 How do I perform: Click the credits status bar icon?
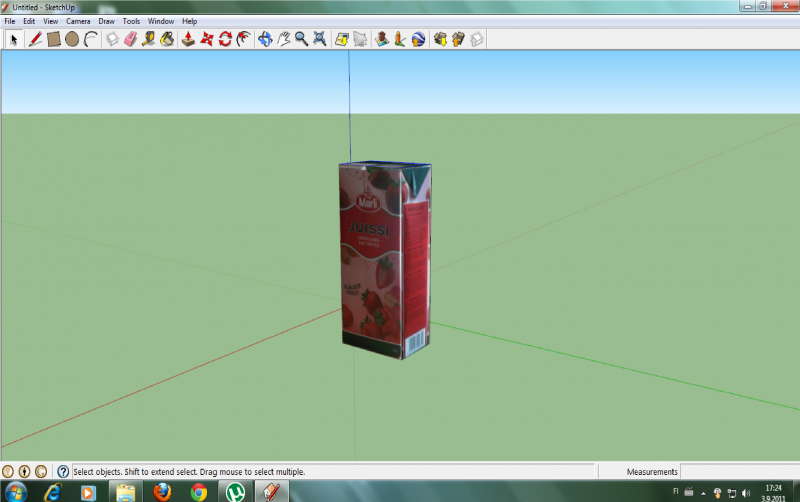24,471
